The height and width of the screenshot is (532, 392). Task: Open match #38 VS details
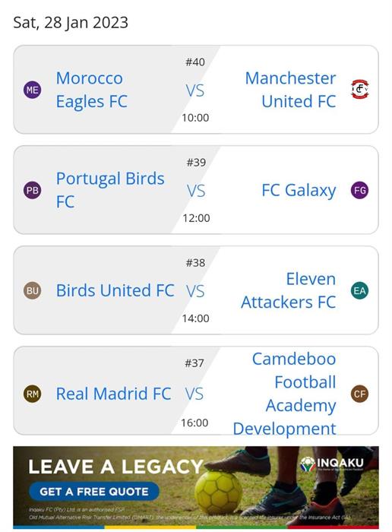tap(195, 291)
